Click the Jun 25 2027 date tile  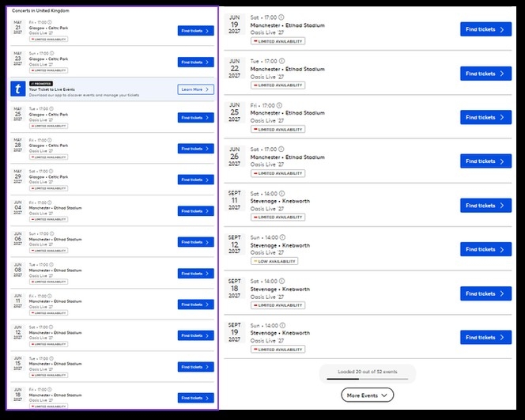click(234, 112)
